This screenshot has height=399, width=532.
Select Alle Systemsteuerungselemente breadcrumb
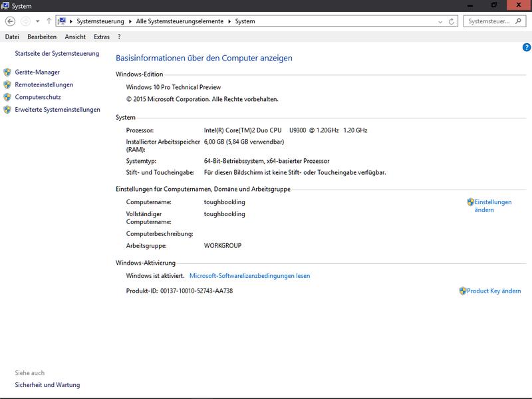[x=180, y=21]
